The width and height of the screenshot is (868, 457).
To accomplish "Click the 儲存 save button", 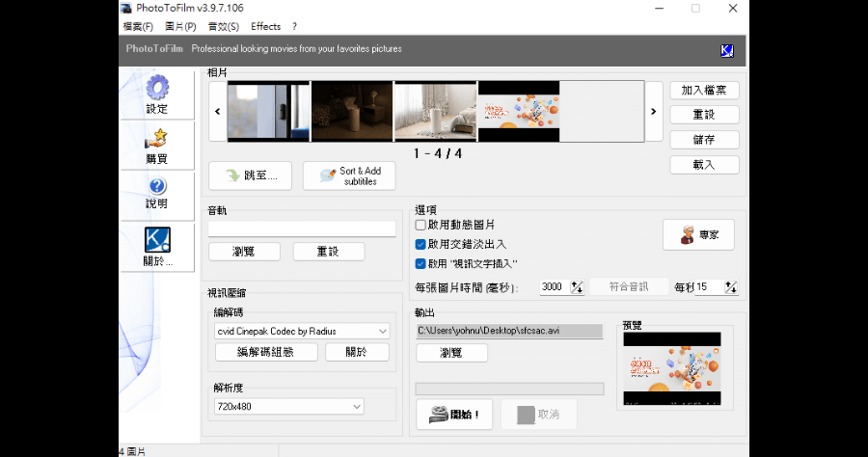I will click(x=704, y=140).
